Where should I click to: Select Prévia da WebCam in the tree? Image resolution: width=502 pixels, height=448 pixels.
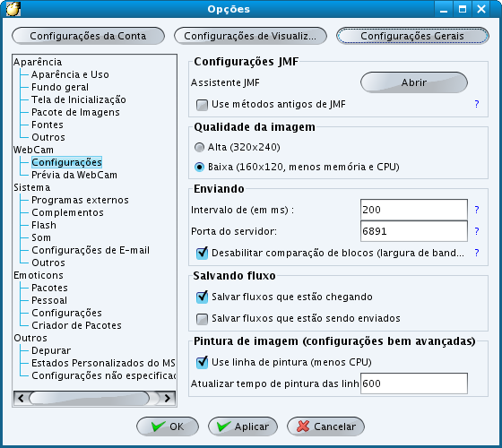[x=74, y=175]
